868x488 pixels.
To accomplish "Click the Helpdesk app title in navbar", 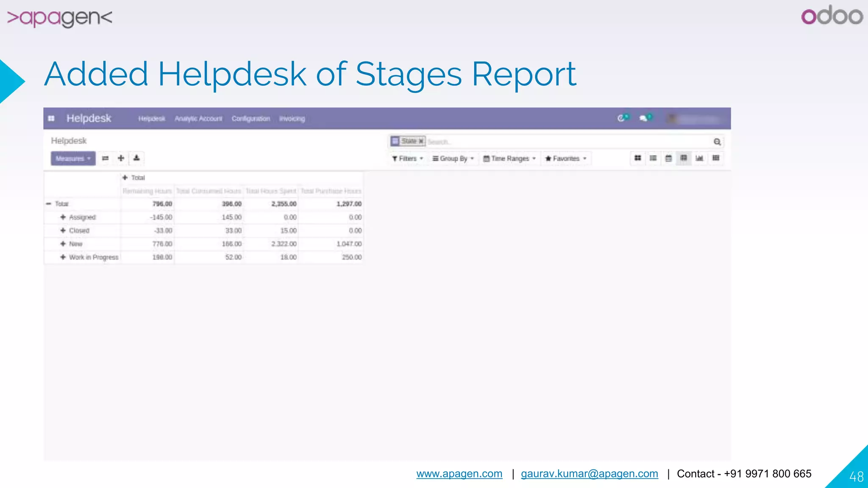I will tap(89, 118).
